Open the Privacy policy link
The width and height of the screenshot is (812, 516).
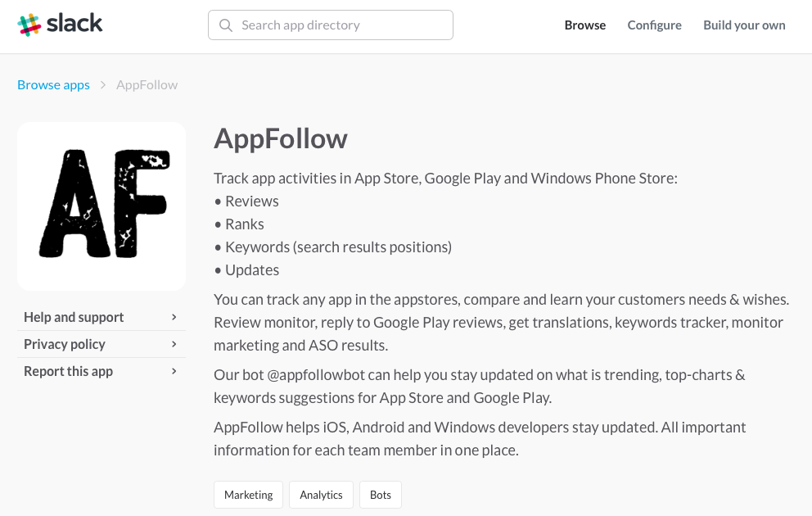(65, 345)
